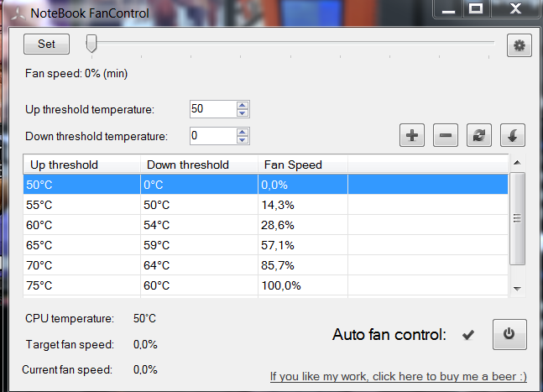
Task: Click the 54°C down threshold cell
Action: 199,225
